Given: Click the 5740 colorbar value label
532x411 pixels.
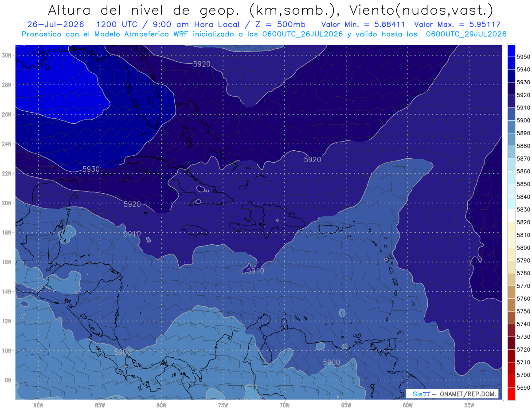Looking at the screenshot, I should click(x=524, y=324).
